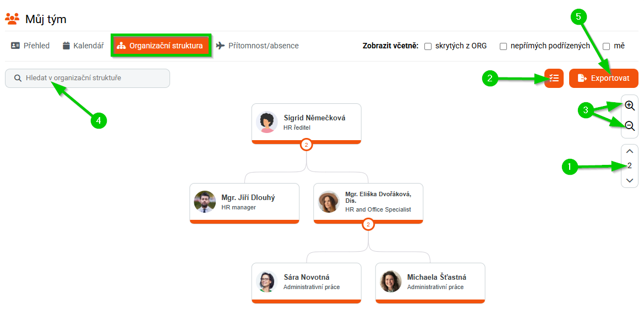This screenshot has width=644, height=316.
Task: Open the Kalendář tab
Action: click(83, 46)
